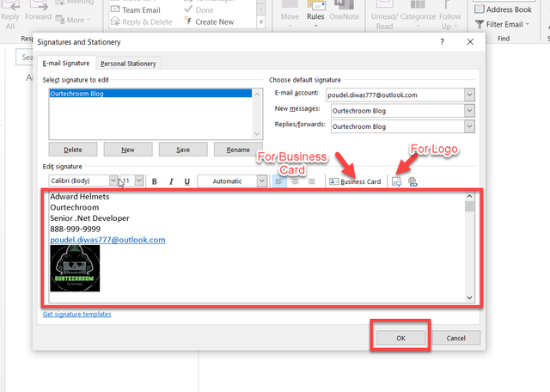Click the Senior .Net Developer line
This screenshot has height=392, width=550.
coord(89,218)
